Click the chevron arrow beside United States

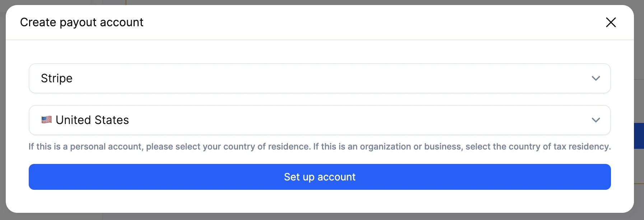click(x=596, y=120)
